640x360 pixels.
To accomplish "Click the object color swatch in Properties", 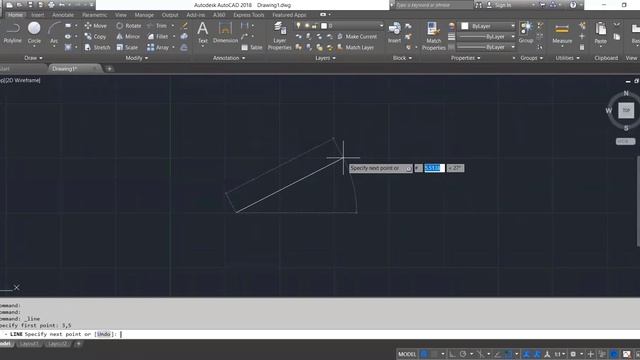I will (x=464, y=26).
